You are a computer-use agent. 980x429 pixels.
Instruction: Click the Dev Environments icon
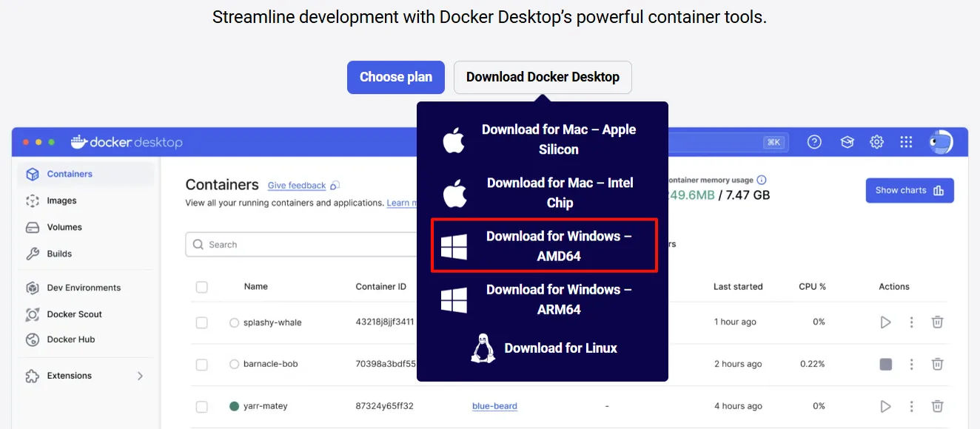click(32, 288)
